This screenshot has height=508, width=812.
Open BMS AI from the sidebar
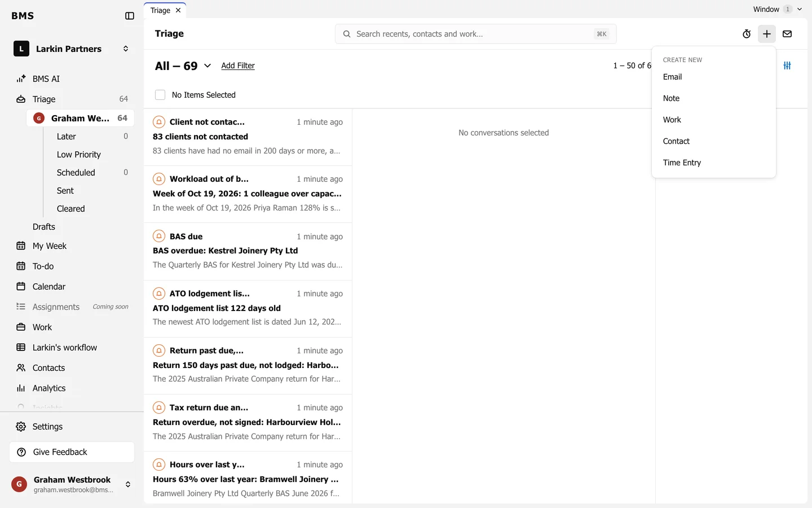click(72, 79)
